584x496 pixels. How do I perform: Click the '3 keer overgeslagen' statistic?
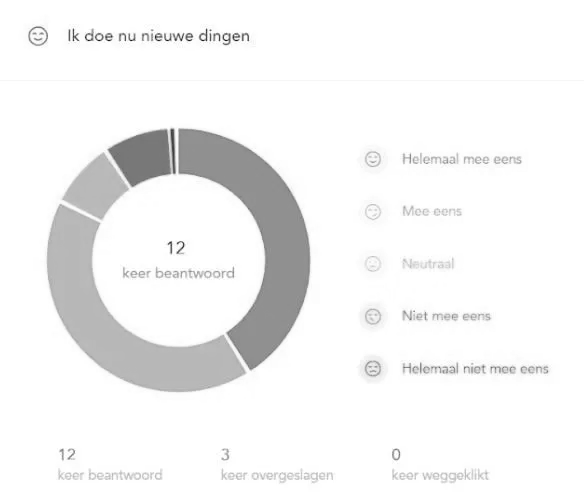[277, 464]
